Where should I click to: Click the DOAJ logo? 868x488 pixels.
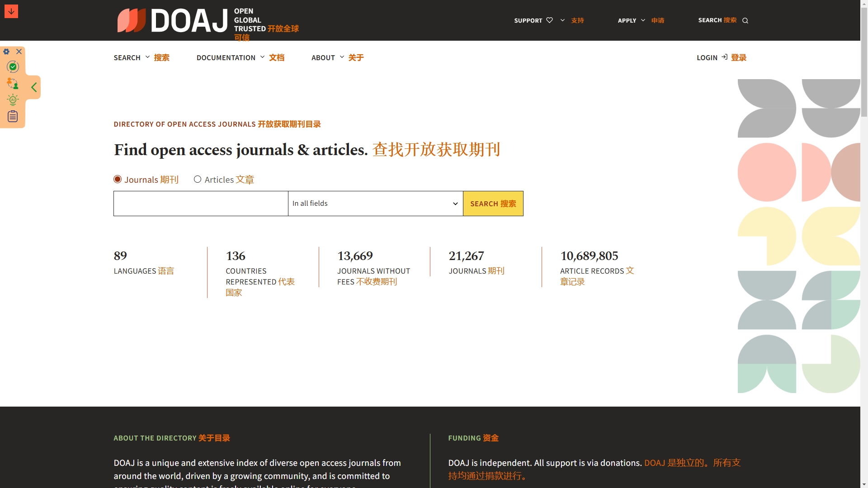(x=172, y=21)
